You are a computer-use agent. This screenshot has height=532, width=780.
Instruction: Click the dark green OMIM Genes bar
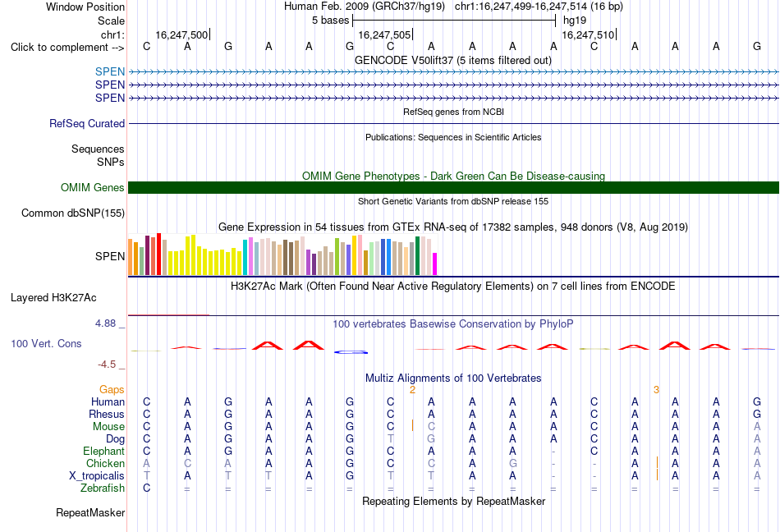tap(453, 187)
